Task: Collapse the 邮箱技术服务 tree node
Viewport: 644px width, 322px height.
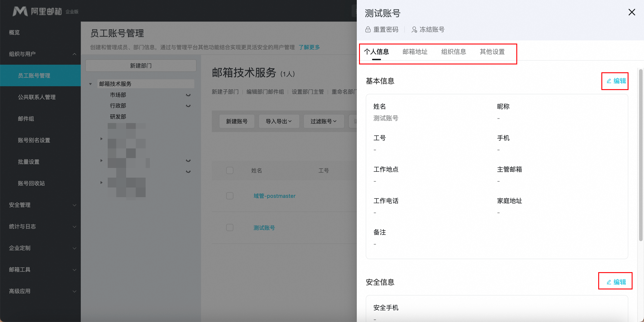Action: click(x=90, y=84)
